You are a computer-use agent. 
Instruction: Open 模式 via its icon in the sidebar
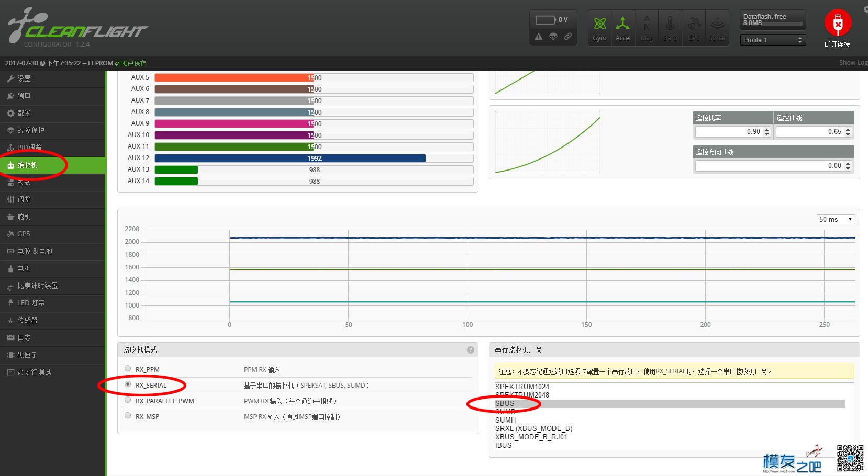point(10,182)
